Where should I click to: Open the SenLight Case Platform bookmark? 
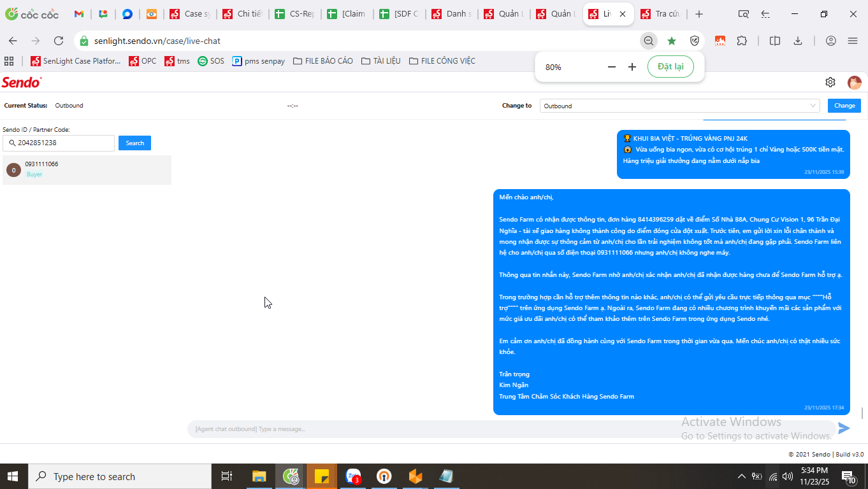click(x=75, y=61)
